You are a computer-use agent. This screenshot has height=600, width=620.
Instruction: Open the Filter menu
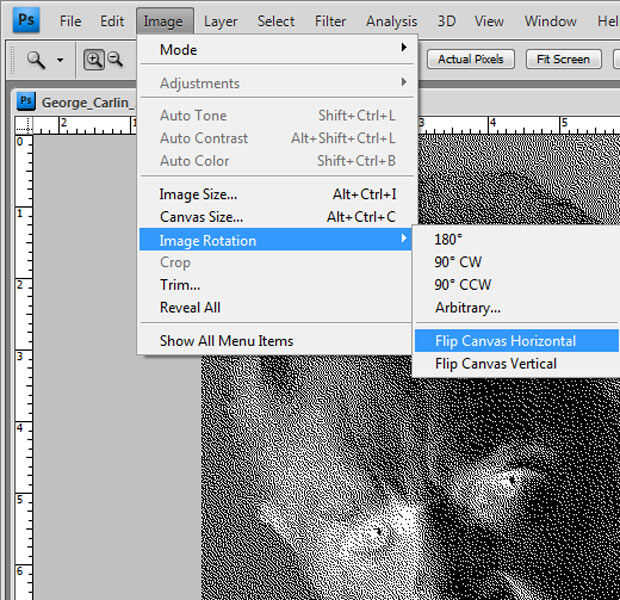pos(330,21)
